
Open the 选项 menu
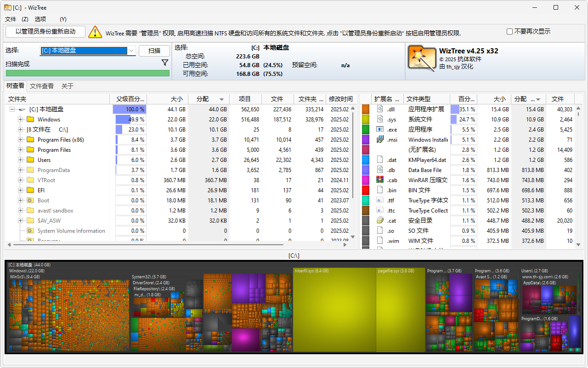40,19
